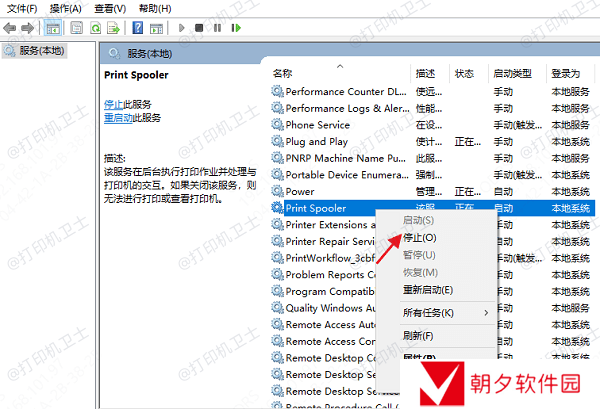Click the Pause Service toolbar icon
600x409 pixels.
point(217,28)
